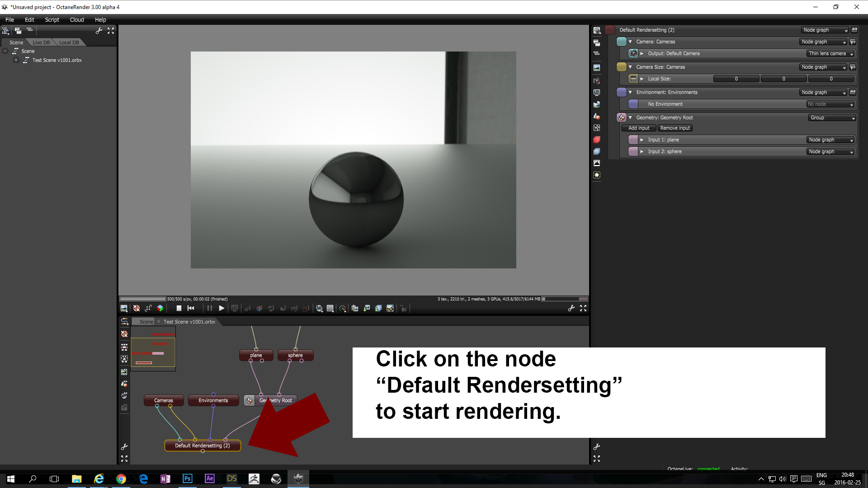
Task: Click the lock viewport resolution icon
Action: [403, 309]
